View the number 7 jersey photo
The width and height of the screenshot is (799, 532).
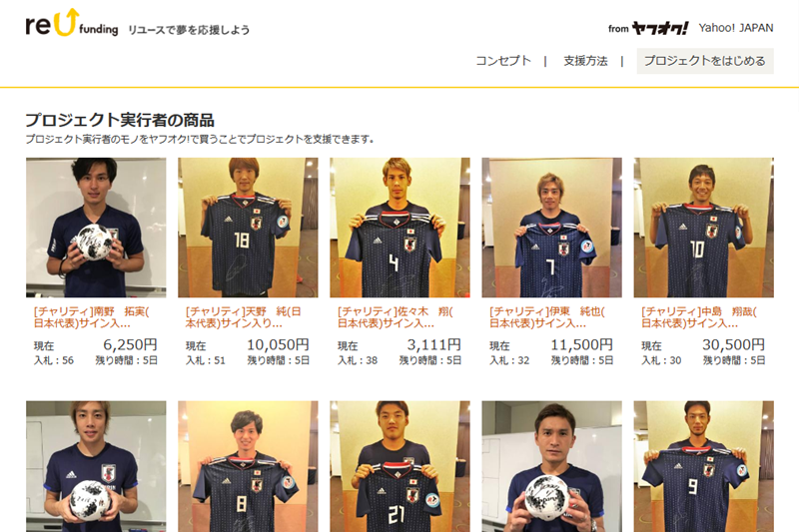point(552,228)
